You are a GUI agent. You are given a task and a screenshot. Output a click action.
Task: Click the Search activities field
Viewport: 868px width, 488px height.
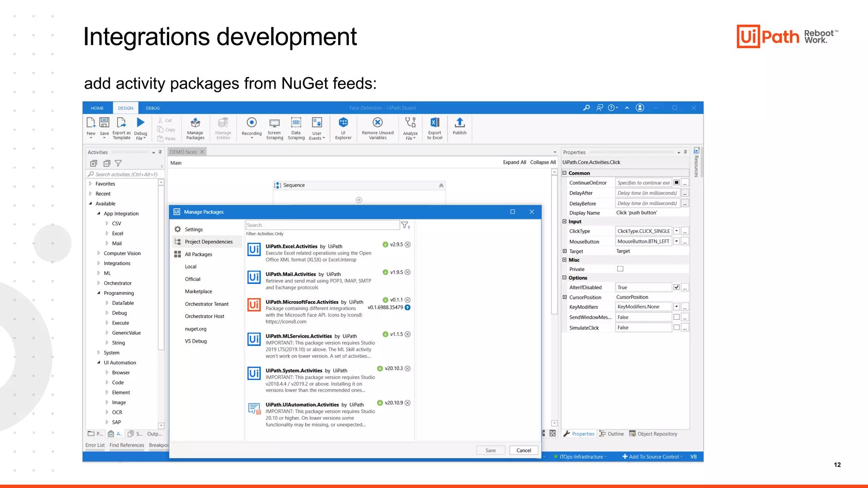[125, 174]
